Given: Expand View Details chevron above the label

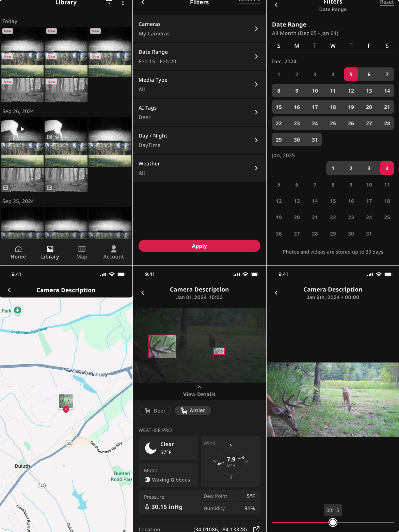Looking at the screenshot, I should point(199,387).
